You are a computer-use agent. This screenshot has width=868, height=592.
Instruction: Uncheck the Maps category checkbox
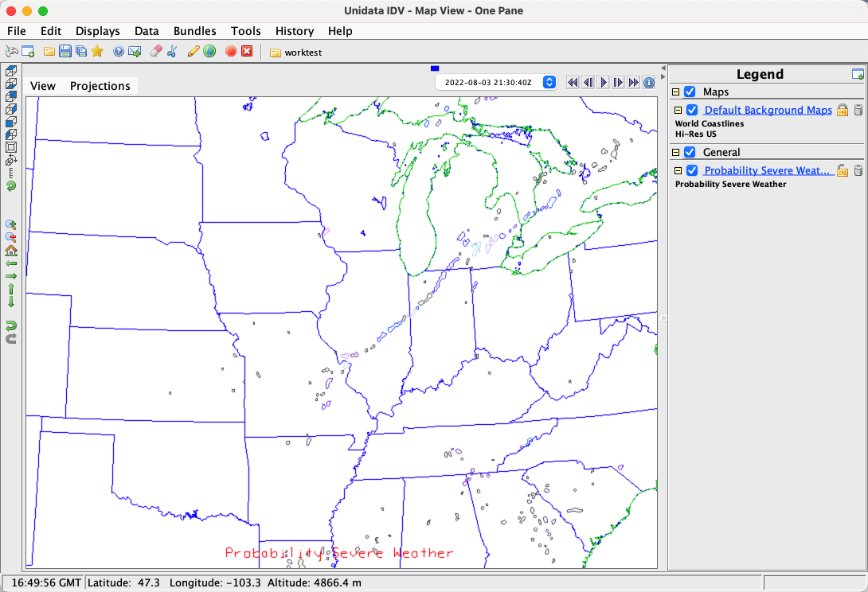690,92
